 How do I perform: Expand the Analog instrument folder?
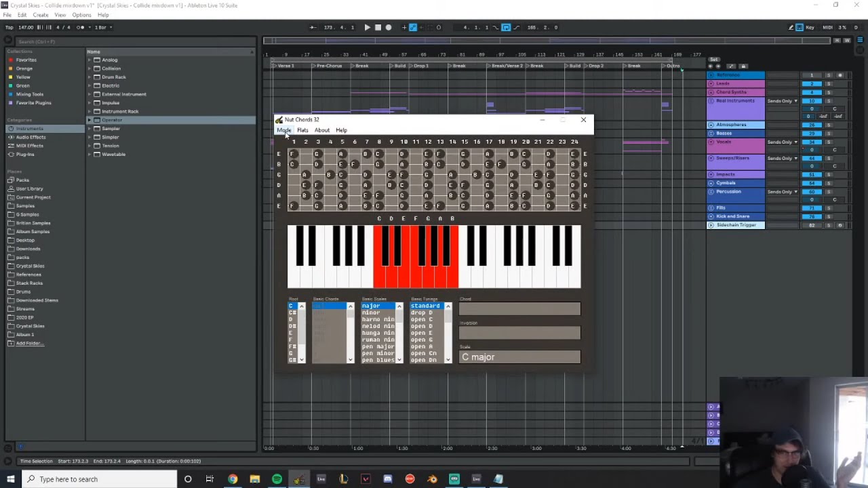tap(89, 60)
